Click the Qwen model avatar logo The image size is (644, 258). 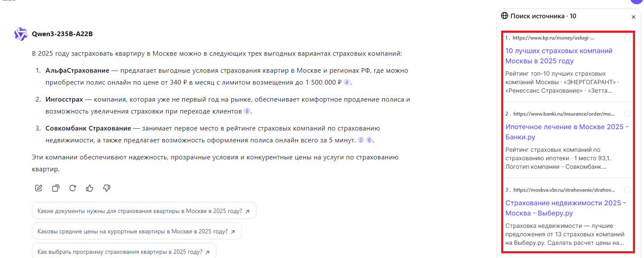point(21,34)
